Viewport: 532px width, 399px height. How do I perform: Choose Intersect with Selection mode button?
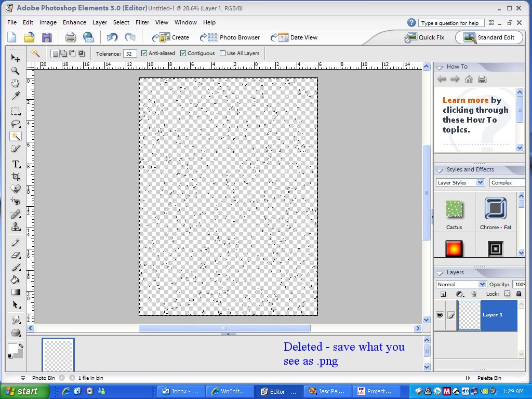pos(81,54)
